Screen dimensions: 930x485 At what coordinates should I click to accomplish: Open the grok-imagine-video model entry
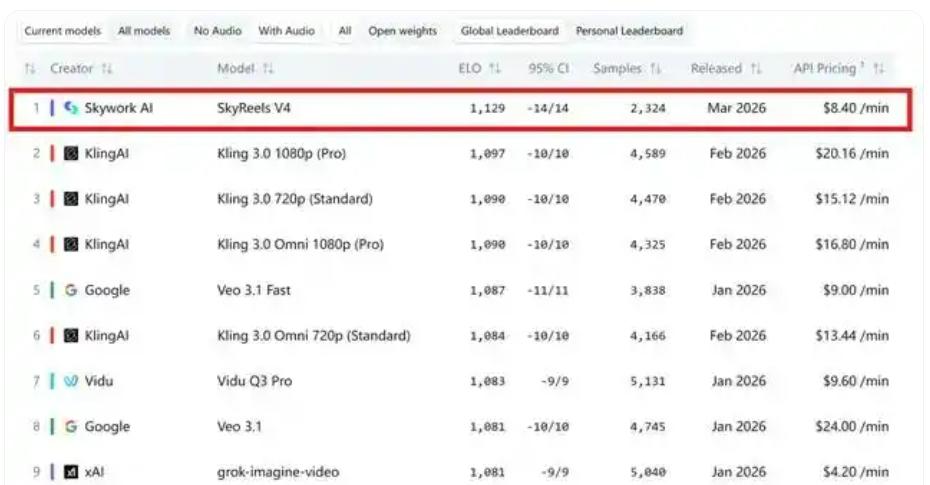[278, 472]
